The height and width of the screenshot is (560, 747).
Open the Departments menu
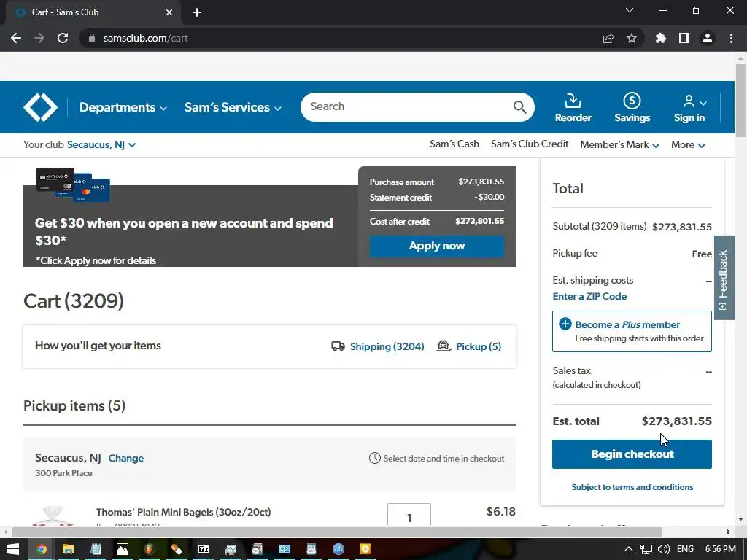pyautogui.click(x=123, y=107)
